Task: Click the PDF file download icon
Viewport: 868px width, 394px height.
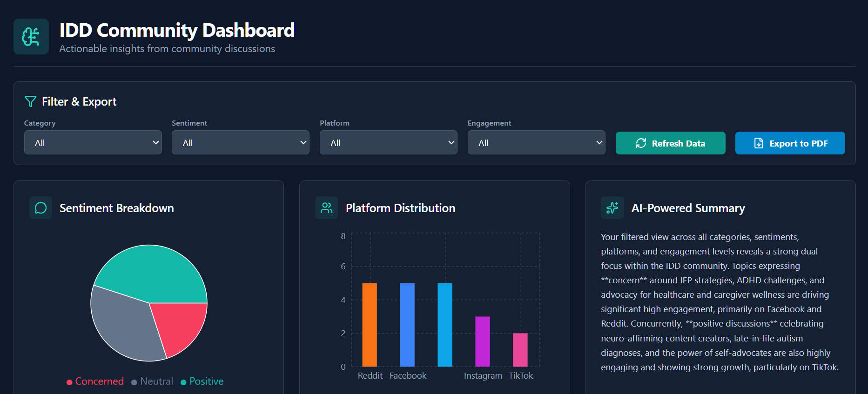Action: click(x=759, y=143)
